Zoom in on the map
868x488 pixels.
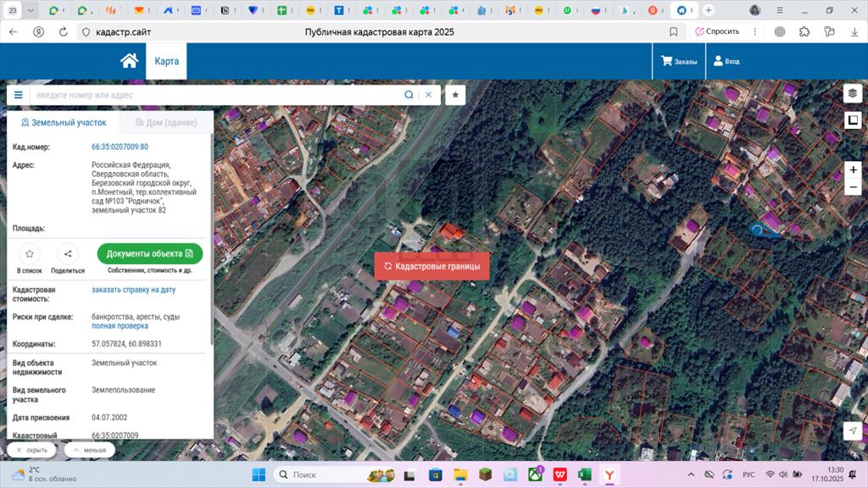pos(853,169)
